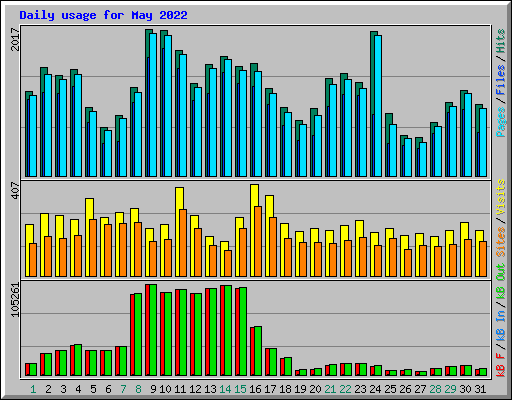512x400 pixels.
Task: Click day 25 on the x-axis
Action: tap(390, 389)
